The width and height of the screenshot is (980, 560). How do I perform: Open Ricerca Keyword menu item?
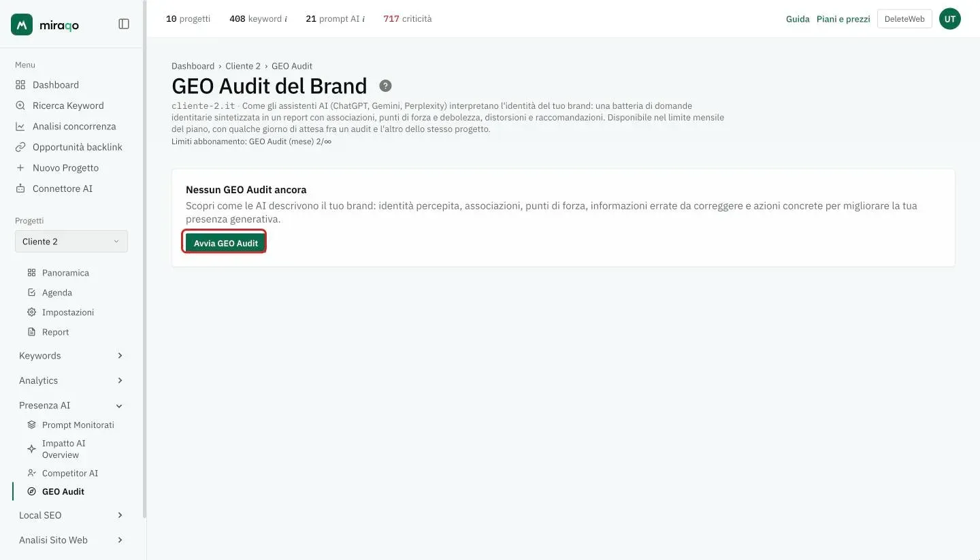pyautogui.click(x=68, y=105)
